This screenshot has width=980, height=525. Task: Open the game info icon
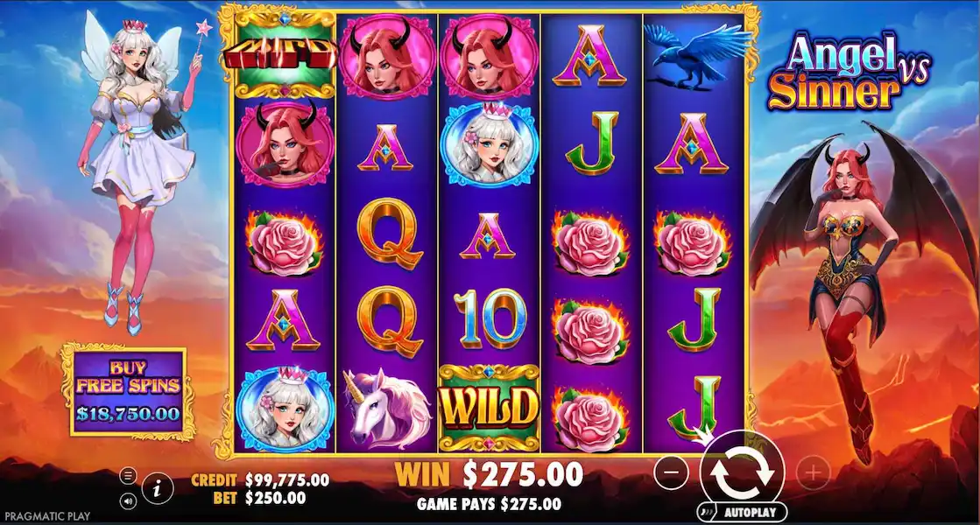coord(157,489)
